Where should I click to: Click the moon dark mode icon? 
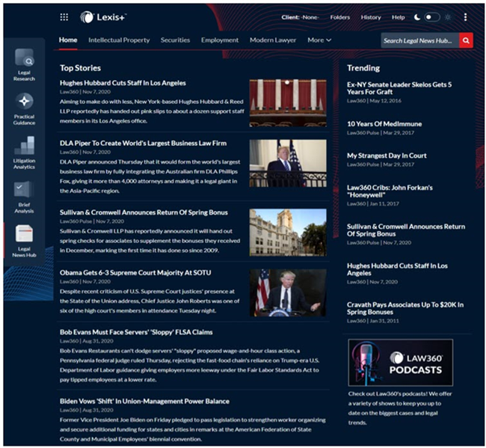tap(417, 17)
